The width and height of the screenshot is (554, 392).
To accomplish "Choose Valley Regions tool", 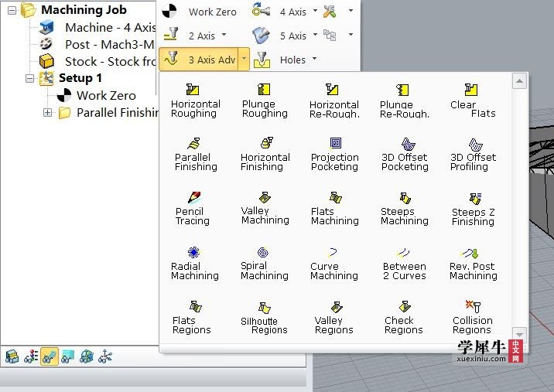I will [x=334, y=318].
